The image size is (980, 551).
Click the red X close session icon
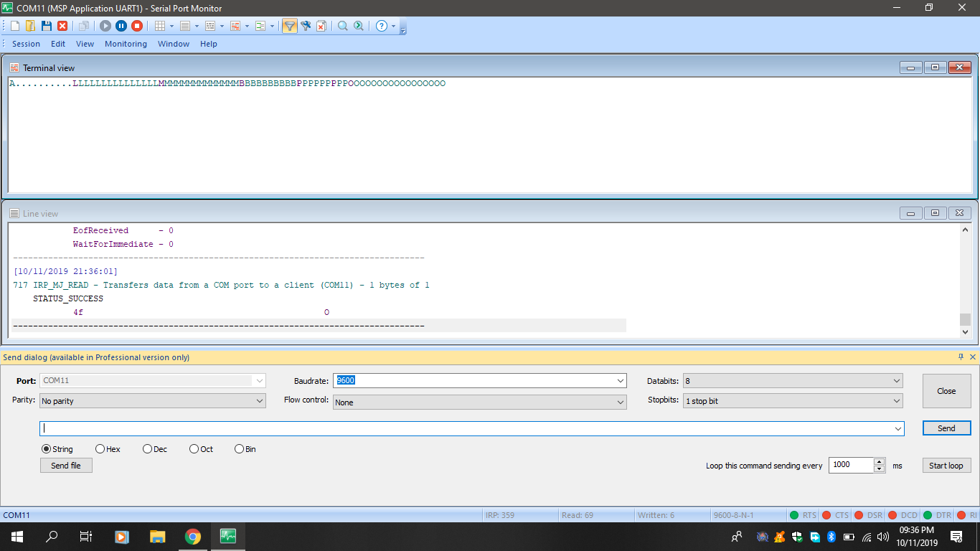[x=62, y=26]
